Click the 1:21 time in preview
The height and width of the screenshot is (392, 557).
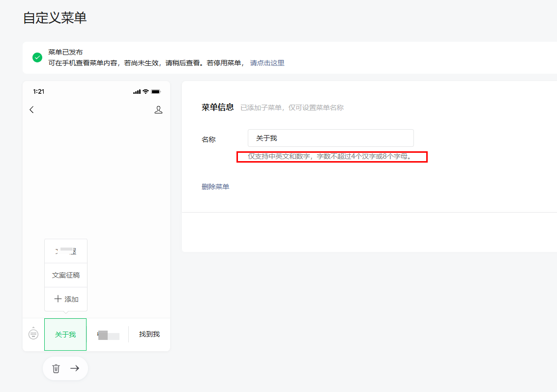tap(39, 92)
